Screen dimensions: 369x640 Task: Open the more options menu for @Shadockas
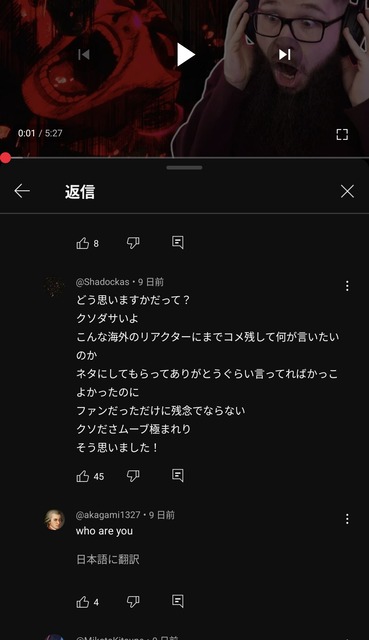[x=347, y=286]
